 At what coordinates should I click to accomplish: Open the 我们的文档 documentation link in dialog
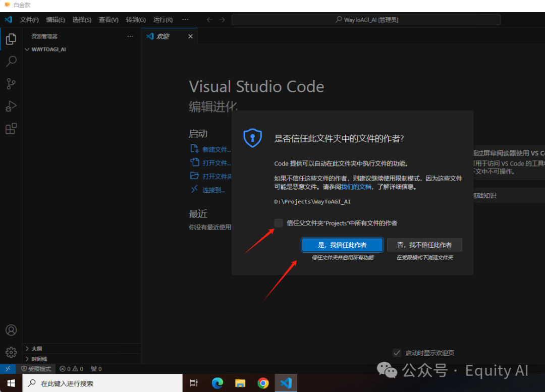(356, 187)
